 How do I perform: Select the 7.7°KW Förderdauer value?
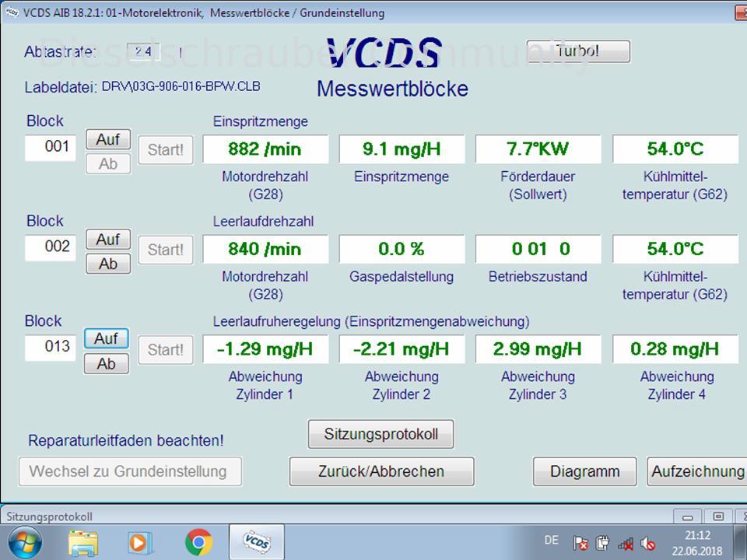[538, 149]
